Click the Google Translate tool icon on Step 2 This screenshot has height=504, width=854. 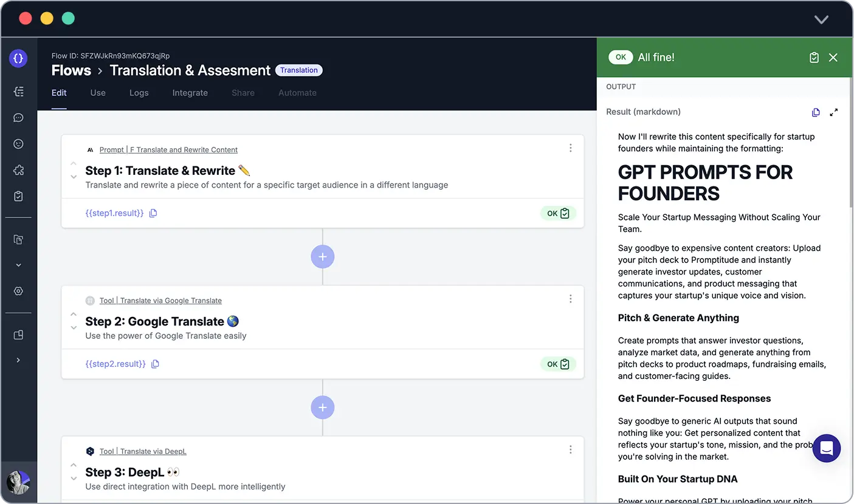[90, 301]
